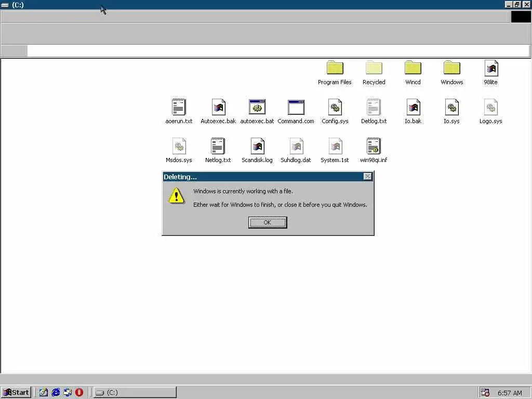This screenshot has width=532, height=399.
Task: Select the Wincd folder icon
Action: (x=413, y=68)
